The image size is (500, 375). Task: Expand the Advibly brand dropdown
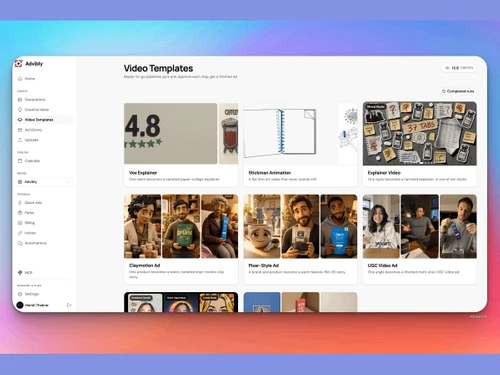click(45, 182)
